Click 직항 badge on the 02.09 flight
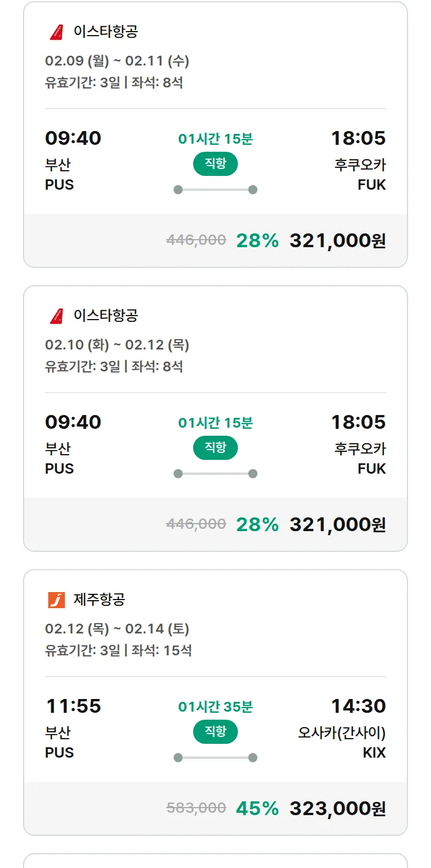431x868 pixels. coord(215,164)
